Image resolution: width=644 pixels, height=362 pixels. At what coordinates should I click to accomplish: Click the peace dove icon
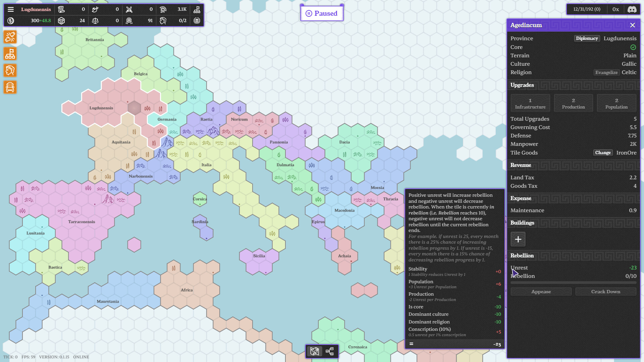(x=95, y=9)
